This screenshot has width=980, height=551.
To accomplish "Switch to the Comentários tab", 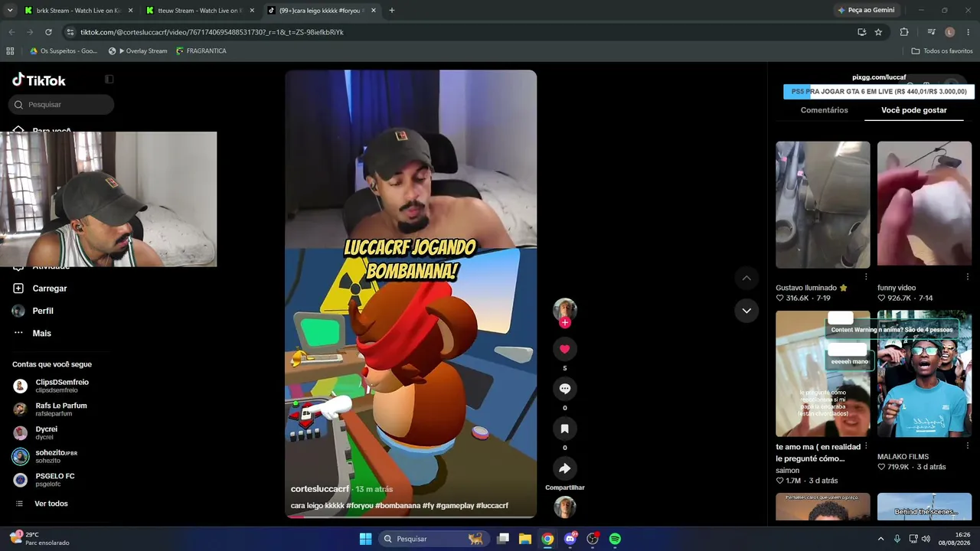I will [x=824, y=110].
